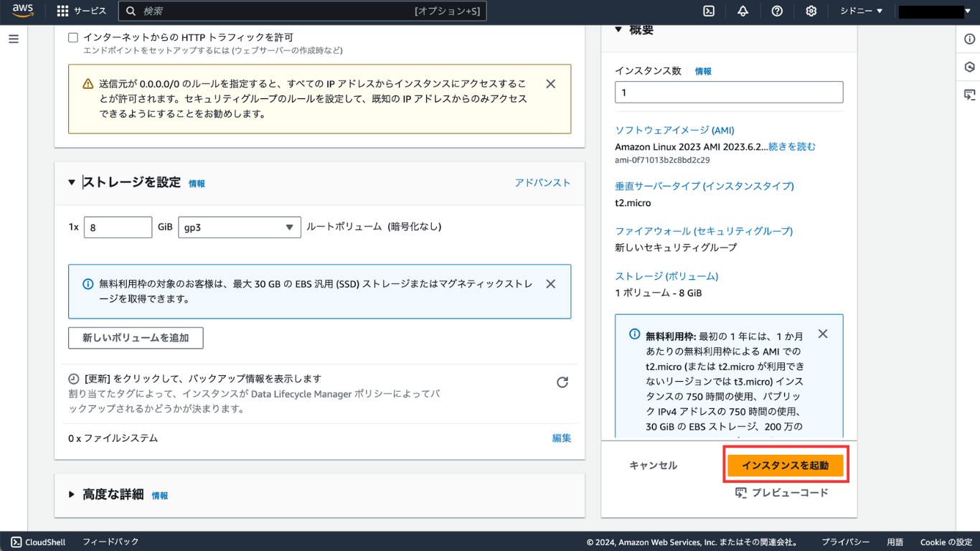
Task: Open 情報 link next to 高度な詳細
Action: click(x=160, y=496)
